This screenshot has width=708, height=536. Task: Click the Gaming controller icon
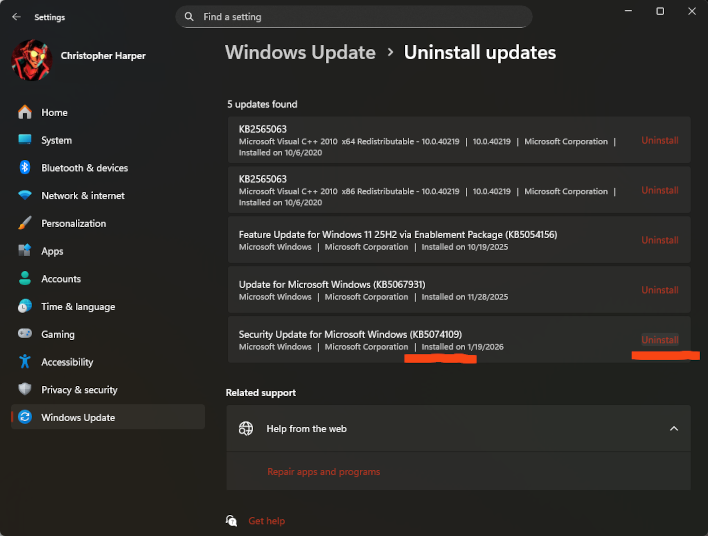point(25,334)
